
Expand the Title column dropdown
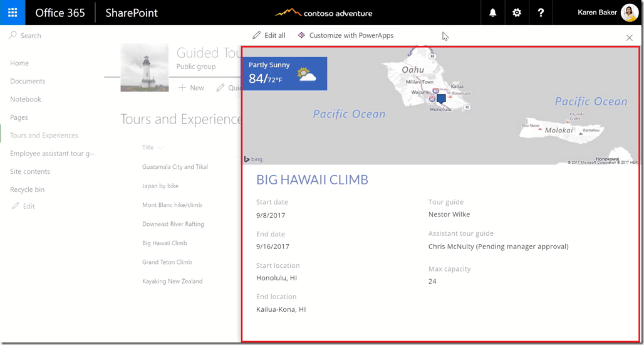[x=160, y=147]
